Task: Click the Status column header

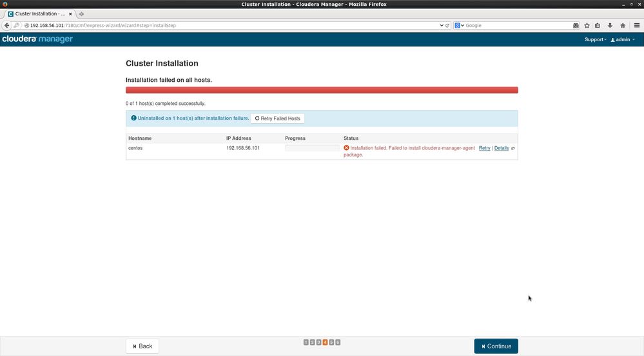Action: pos(351,138)
